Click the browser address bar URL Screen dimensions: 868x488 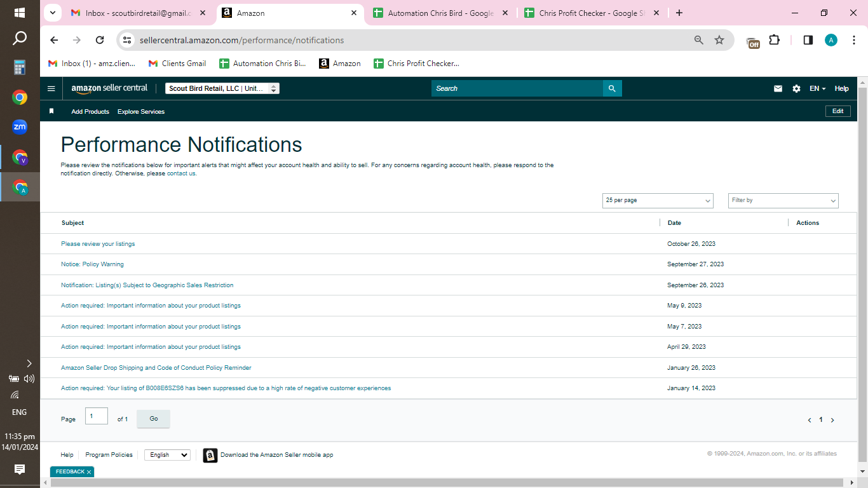pos(242,40)
